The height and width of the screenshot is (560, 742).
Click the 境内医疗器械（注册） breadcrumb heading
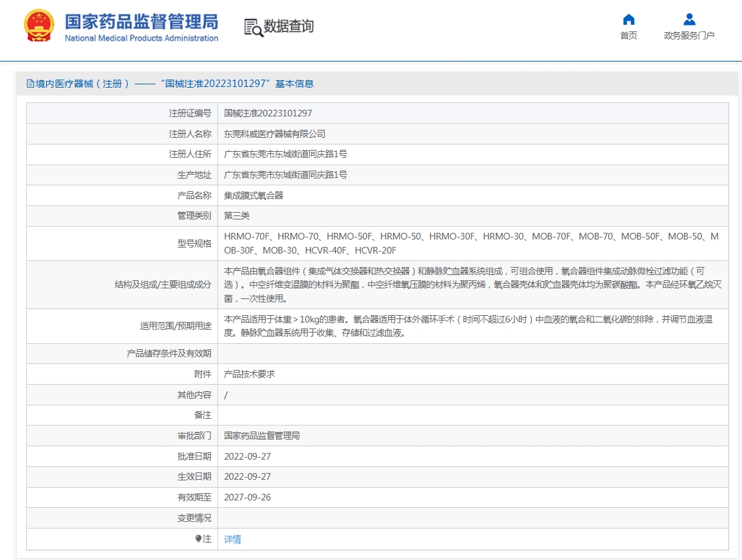coord(82,84)
